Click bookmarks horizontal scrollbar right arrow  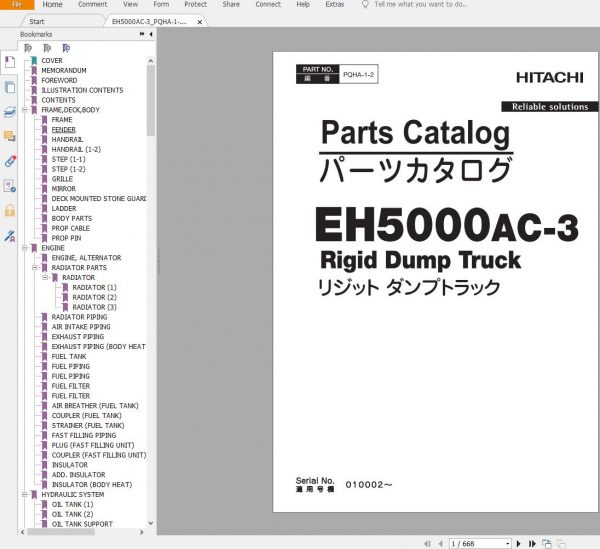pos(142,532)
